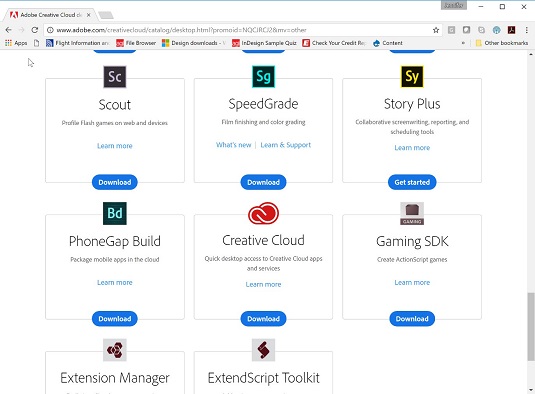Show hidden bookmarks via overflow chevron
535x394 pixels.
click(463, 43)
